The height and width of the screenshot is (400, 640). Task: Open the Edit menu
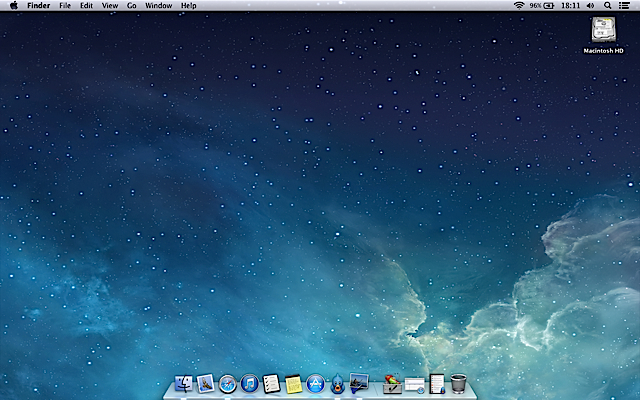pos(87,5)
